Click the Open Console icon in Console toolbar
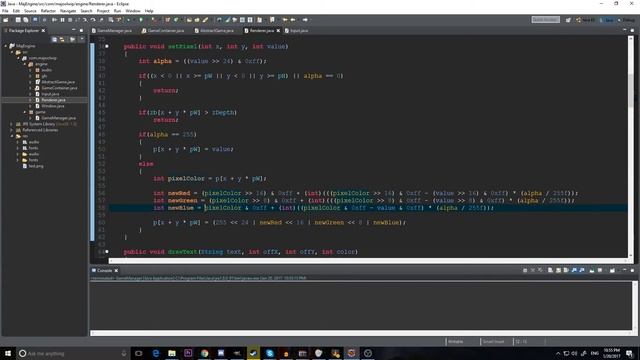Screen dimensions: 640x360 tap(612, 270)
